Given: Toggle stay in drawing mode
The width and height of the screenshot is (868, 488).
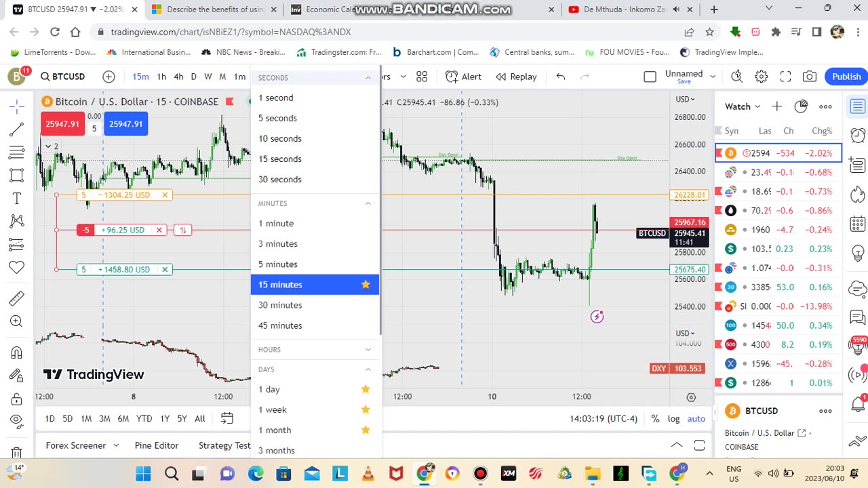Looking at the screenshot, I should pyautogui.click(x=17, y=375).
